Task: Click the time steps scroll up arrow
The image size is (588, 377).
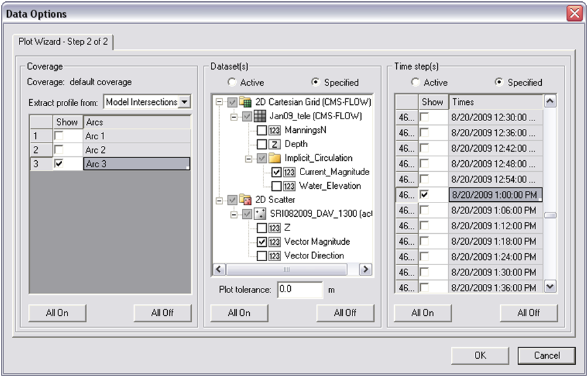Action: coord(550,101)
